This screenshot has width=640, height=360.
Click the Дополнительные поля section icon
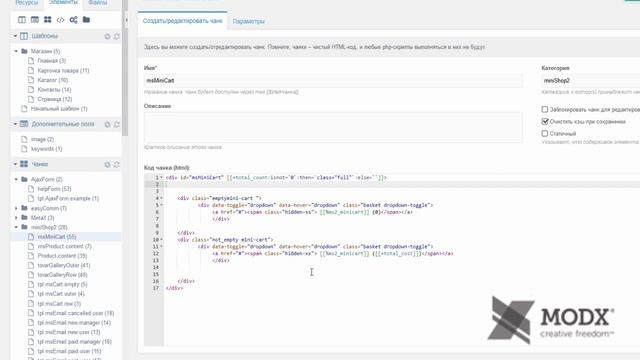(x=24, y=124)
